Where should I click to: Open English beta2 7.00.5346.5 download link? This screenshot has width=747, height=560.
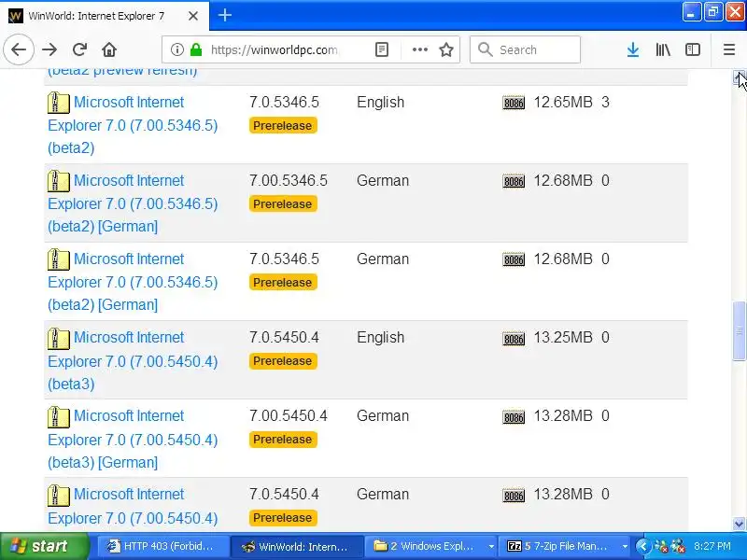(133, 125)
